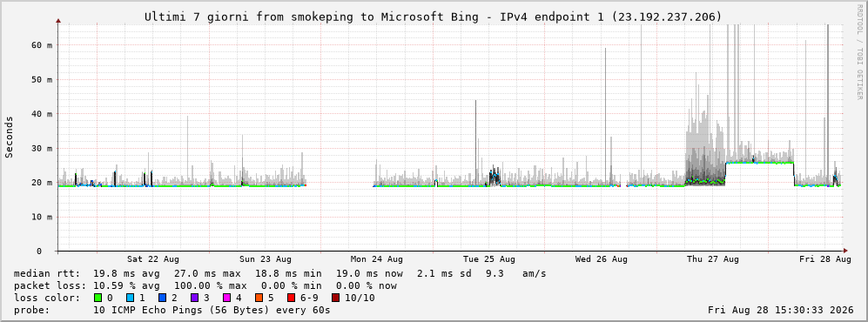Viewport: 868px width, 322px height.
Task: Click the Sun 23 Aug axis label
Action: [x=266, y=259]
